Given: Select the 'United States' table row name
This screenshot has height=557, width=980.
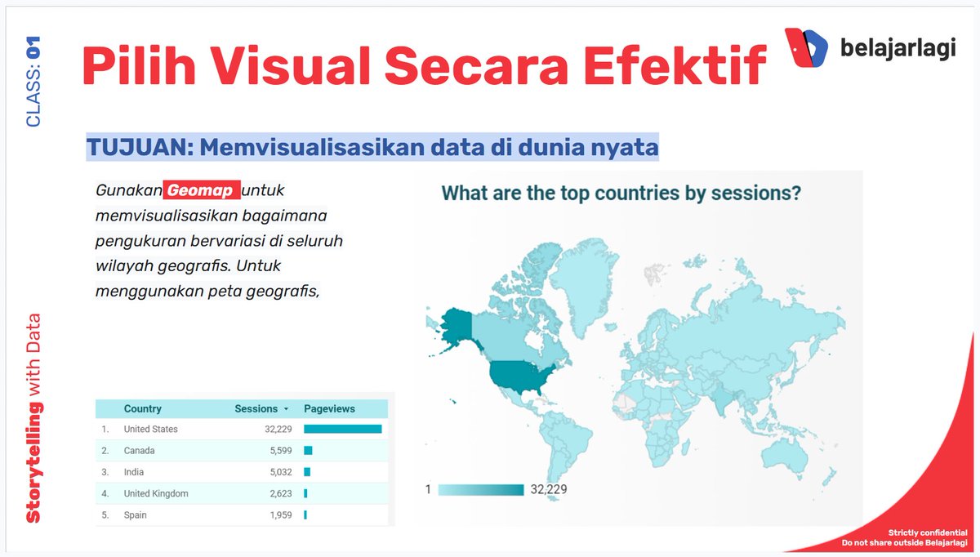Looking at the screenshot, I should [150, 429].
